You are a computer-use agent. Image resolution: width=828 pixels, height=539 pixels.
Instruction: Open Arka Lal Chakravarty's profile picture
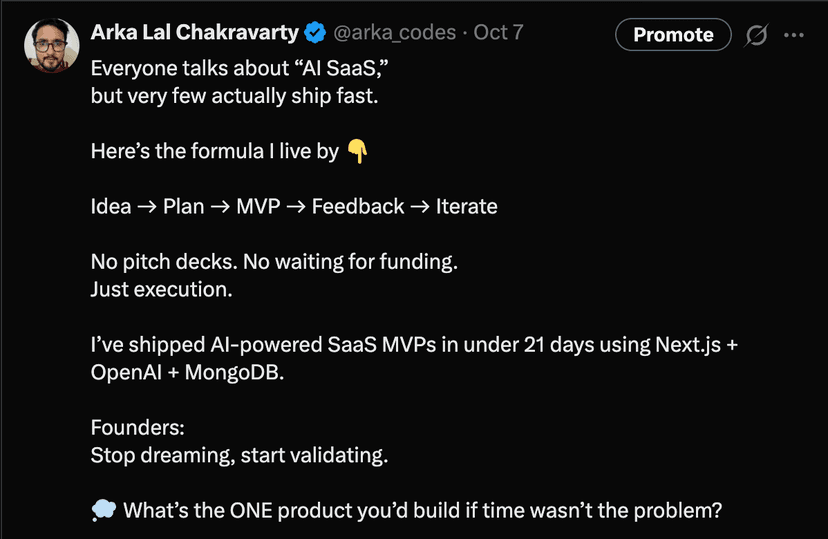point(49,47)
